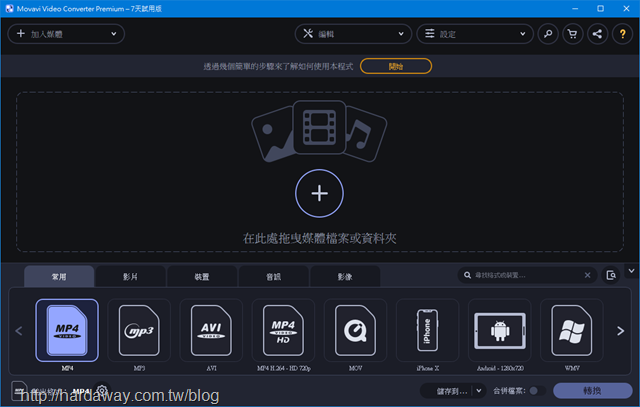The height and width of the screenshot is (407, 640).
Task: Collapse the format panel with the chevron
Action: (631, 271)
